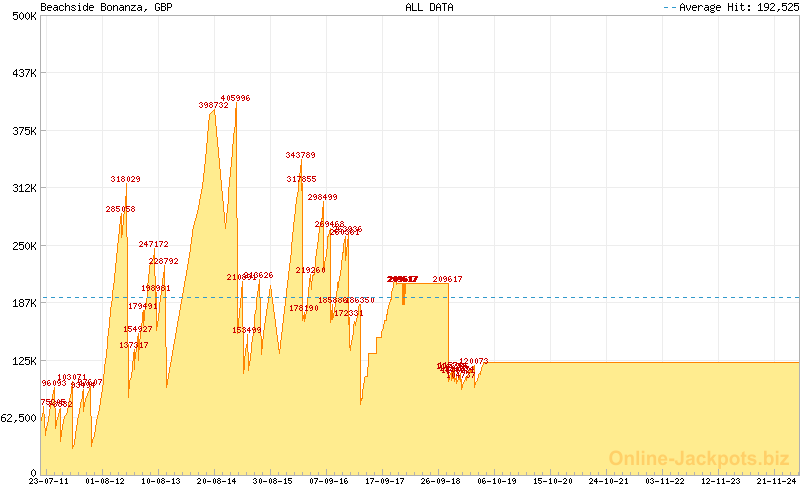The image size is (800, 490).
Task: Select the 398732 data point label
Action: [x=214, y=105]
